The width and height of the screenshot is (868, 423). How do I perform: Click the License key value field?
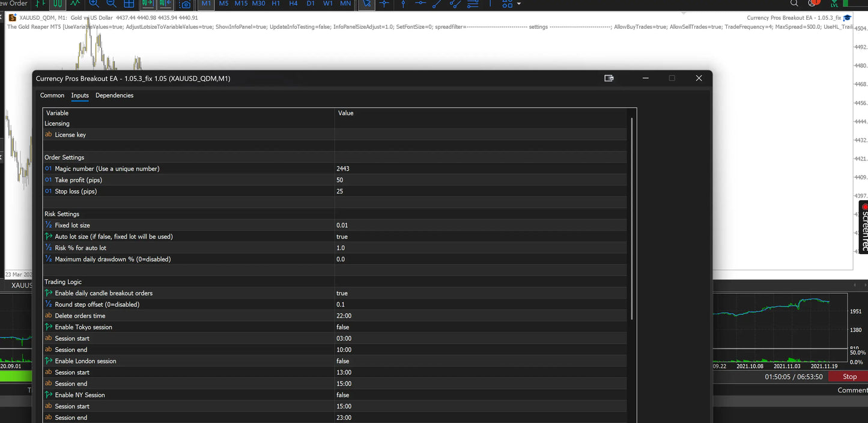click(x=481, y=135)
